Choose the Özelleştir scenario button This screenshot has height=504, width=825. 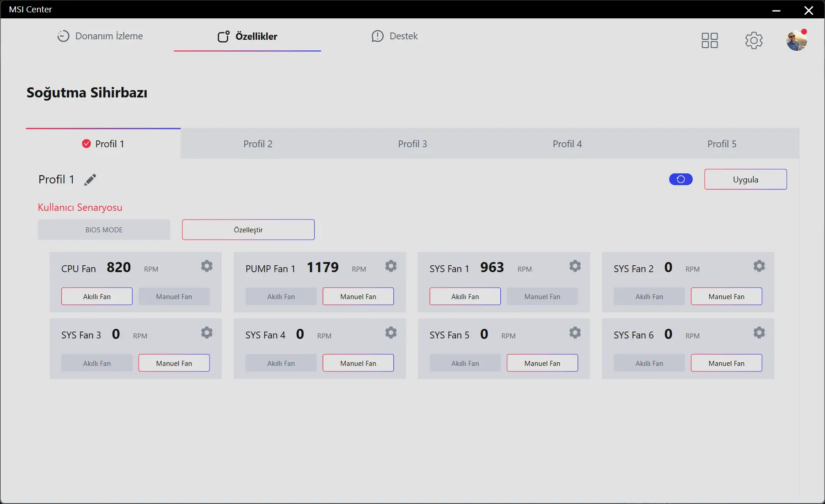point(248,230)
